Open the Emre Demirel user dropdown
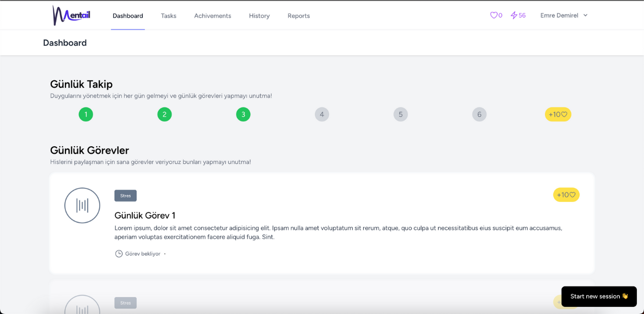 point(559,16)
